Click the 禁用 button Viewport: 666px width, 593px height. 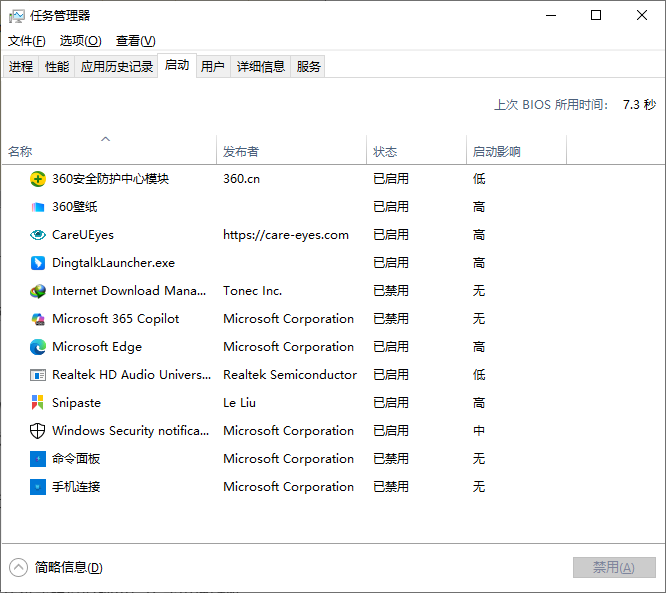613,567
